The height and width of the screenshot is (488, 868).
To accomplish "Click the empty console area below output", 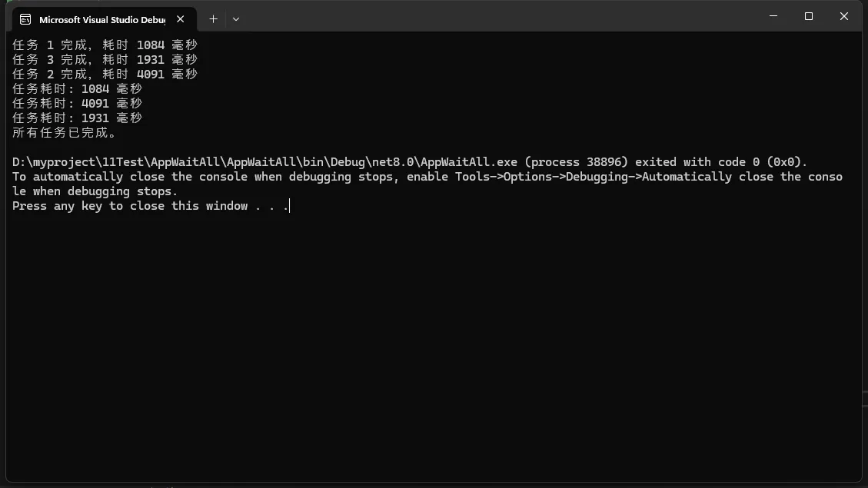I will click(x=431, y=346).
